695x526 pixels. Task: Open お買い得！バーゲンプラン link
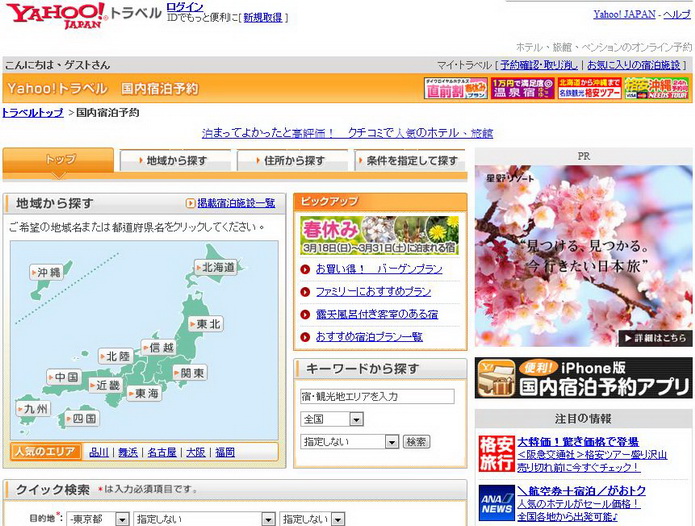[379, 269]
